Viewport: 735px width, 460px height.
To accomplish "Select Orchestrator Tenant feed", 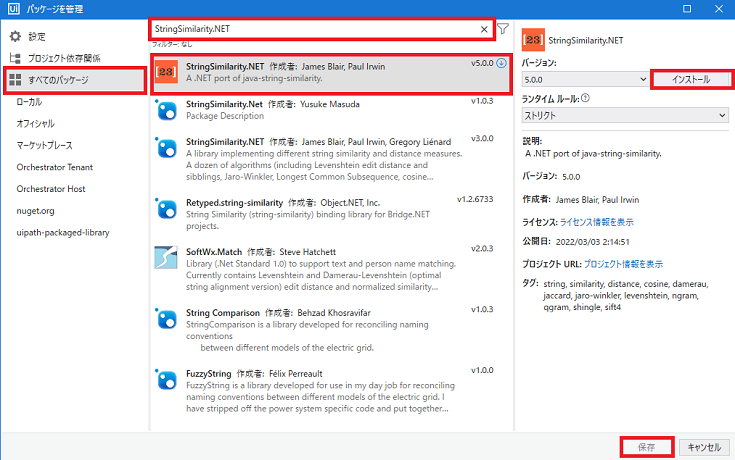I will (55, 167).
